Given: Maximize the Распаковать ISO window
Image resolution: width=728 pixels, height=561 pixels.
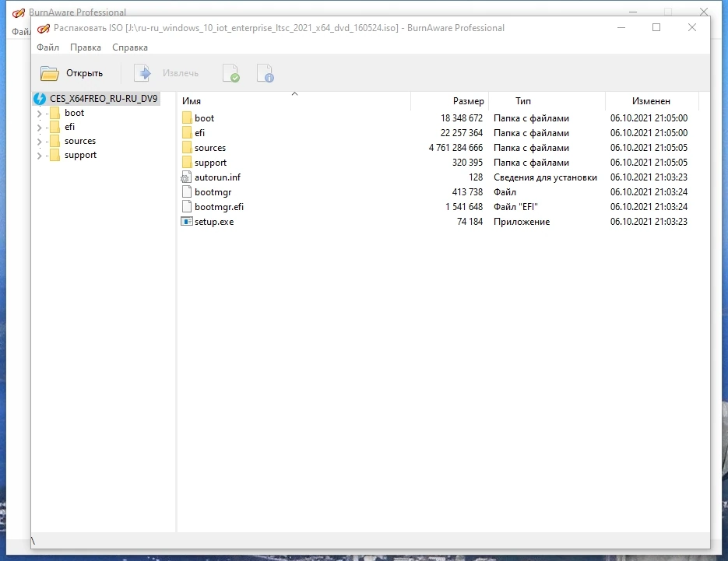Looking at the screenshot, I should point(656,27).
